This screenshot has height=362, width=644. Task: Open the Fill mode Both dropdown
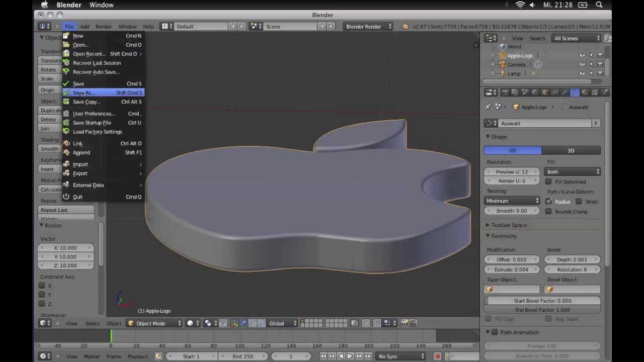573,172
